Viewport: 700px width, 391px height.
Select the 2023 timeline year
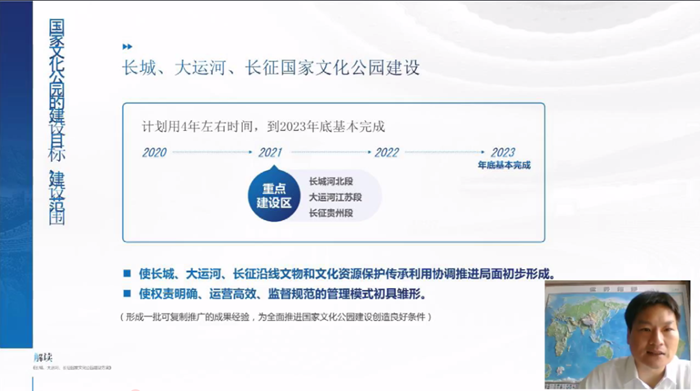503,153
